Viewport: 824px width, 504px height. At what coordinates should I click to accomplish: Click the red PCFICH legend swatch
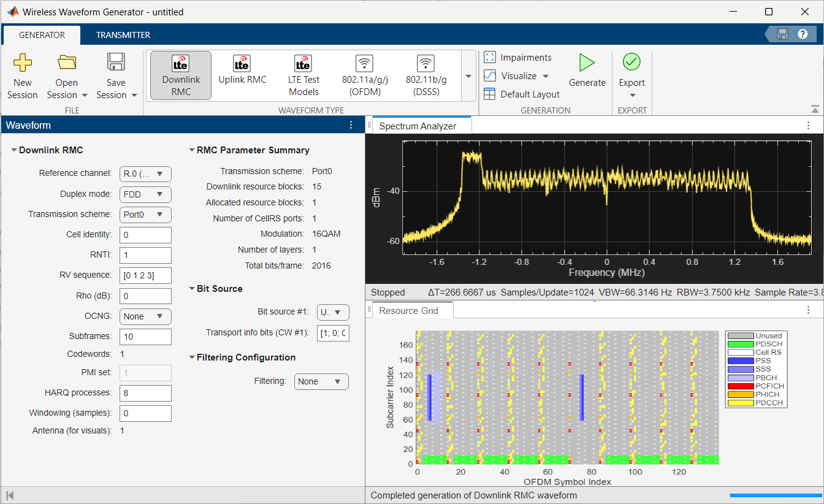[740, 386]
